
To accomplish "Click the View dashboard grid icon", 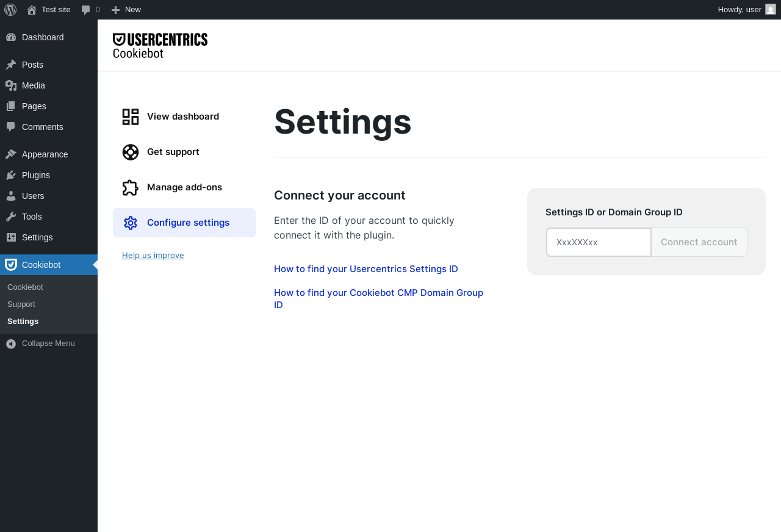I will (x=131, y=117).
